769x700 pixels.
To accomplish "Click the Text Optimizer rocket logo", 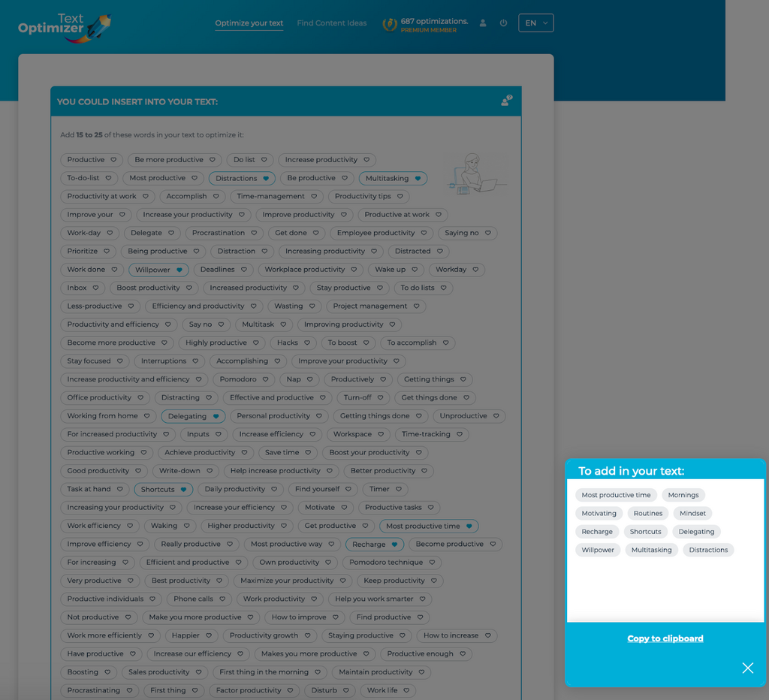I will click(x=65, y=26).
